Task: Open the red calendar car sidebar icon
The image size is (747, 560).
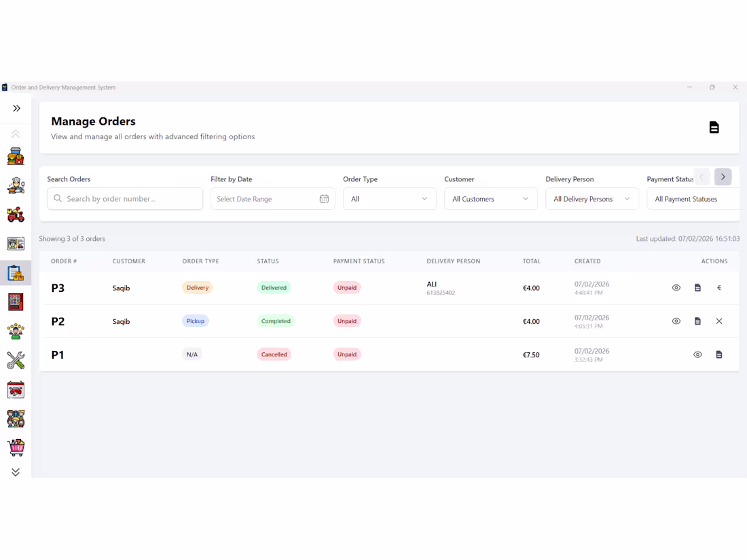Action: coord(16,390)
